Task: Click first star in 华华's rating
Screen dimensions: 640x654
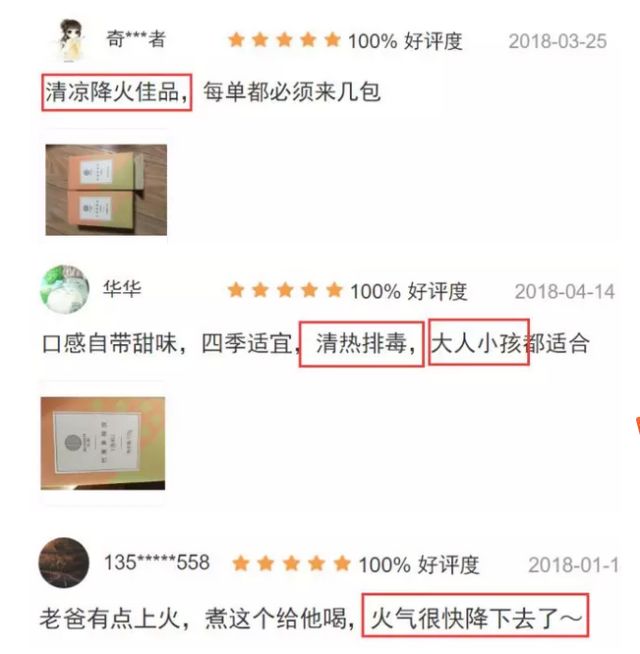Action: pyautogui.click(x=236, y=290)
